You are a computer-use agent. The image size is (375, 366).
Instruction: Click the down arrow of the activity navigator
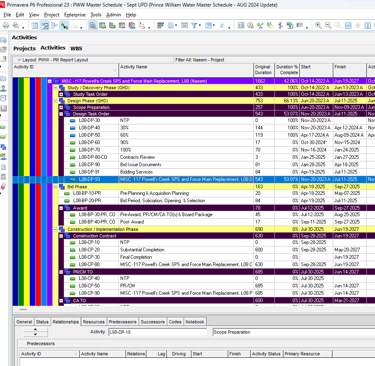tap(35, 334)
